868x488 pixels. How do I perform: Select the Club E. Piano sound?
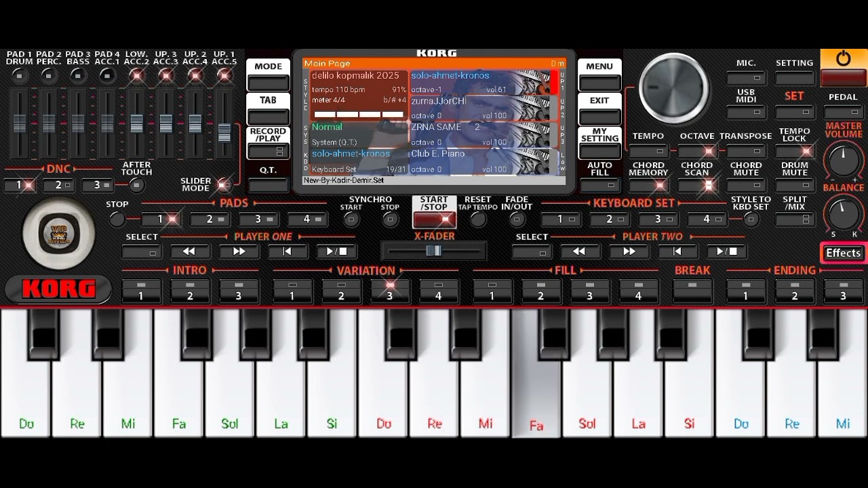484,161
